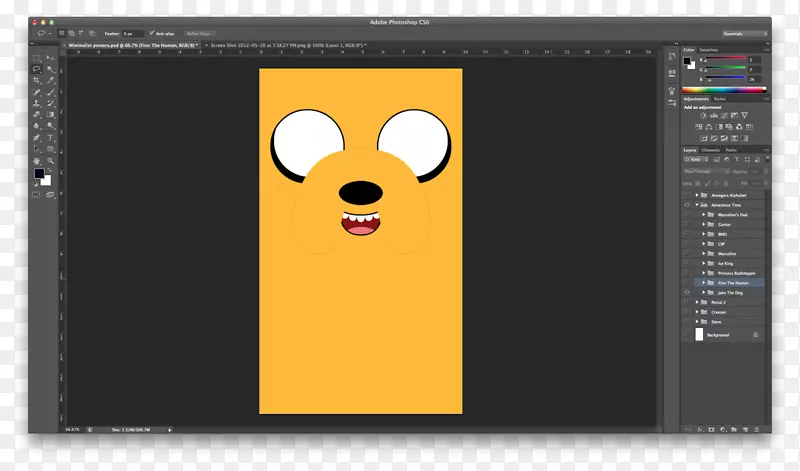800x471 pixels.
Task: Select the Crop tool
Action: coord(37,79)
